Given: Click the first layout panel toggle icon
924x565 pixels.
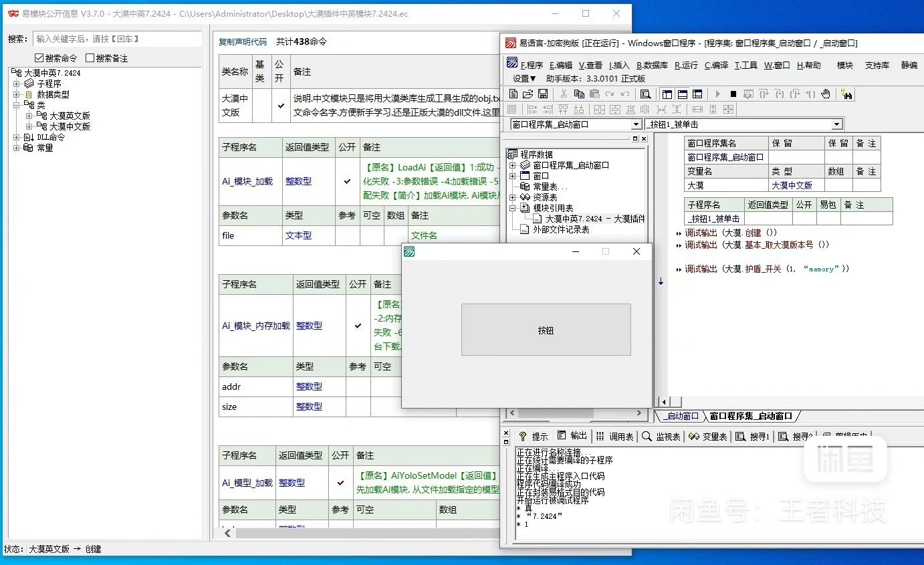Looking at the screenshot, I should (667, 94).
